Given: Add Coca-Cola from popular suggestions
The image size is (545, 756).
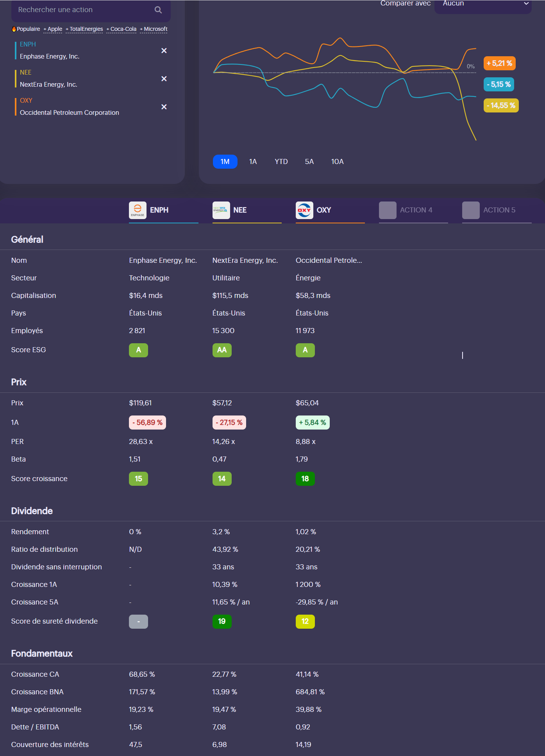Looking at the screenshot, I should coord(122,29).
